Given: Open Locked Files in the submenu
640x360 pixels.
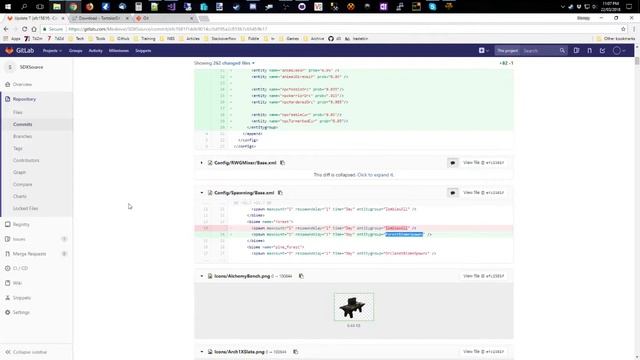Looking at the screenshot, I should [x=25, y=209].
